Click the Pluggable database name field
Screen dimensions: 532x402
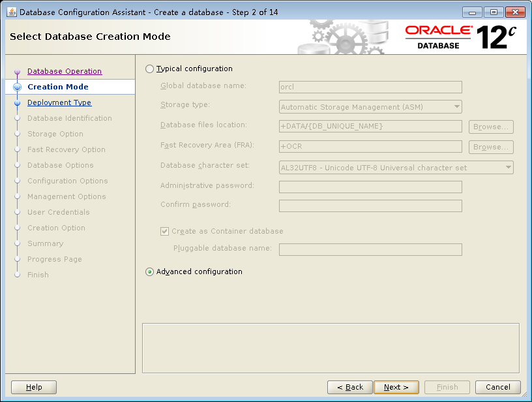click(x=370, y=249)
